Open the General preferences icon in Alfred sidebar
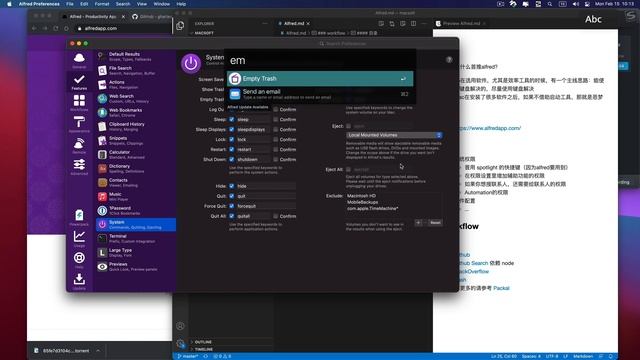 tap(79, 60)
